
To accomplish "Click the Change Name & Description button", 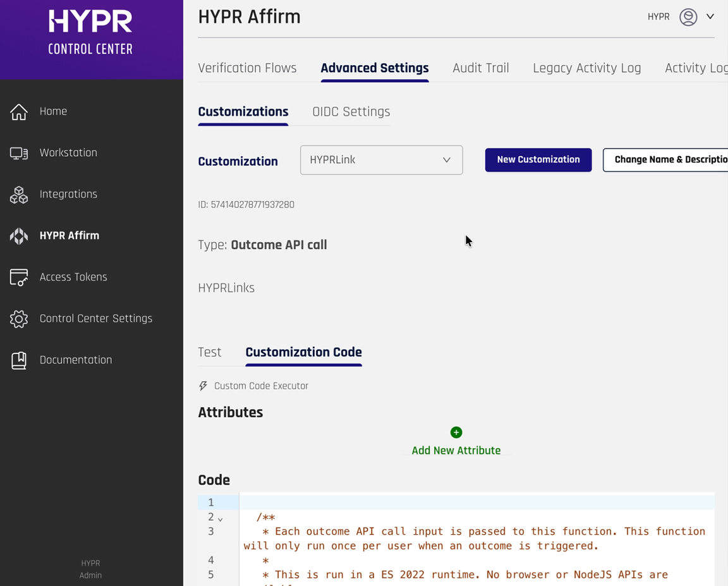I will pyautogui.click(x=670, y=160).
